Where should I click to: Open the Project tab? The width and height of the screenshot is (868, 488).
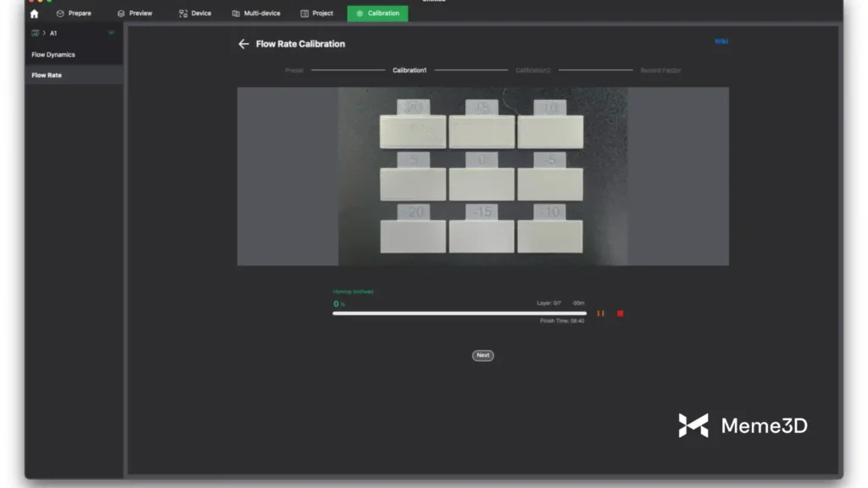[x=317, y=14]
